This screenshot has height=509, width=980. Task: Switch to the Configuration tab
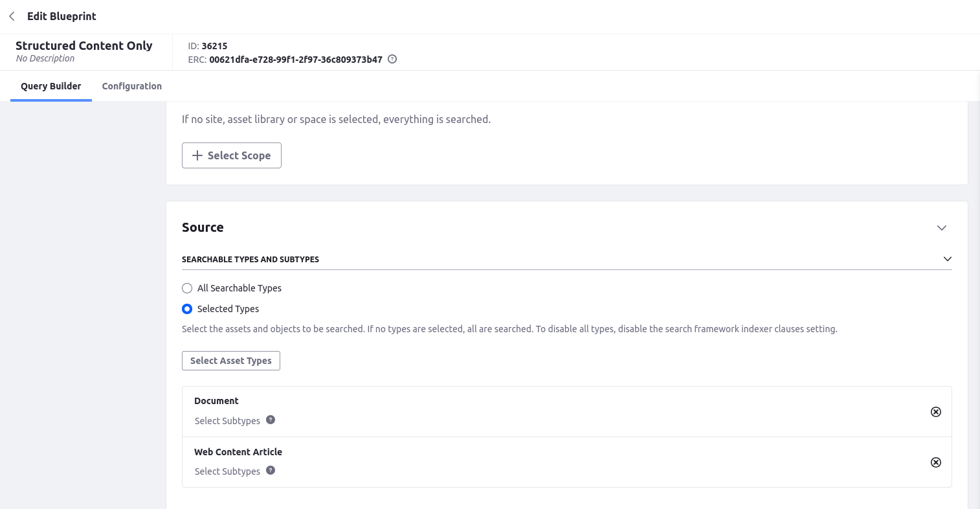(x=131, y=86)
